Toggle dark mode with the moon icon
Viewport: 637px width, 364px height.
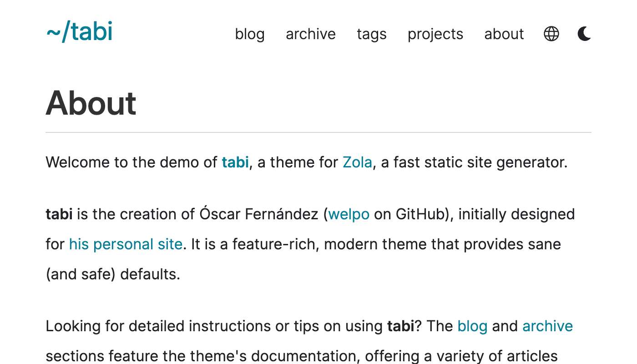point(584,34)
